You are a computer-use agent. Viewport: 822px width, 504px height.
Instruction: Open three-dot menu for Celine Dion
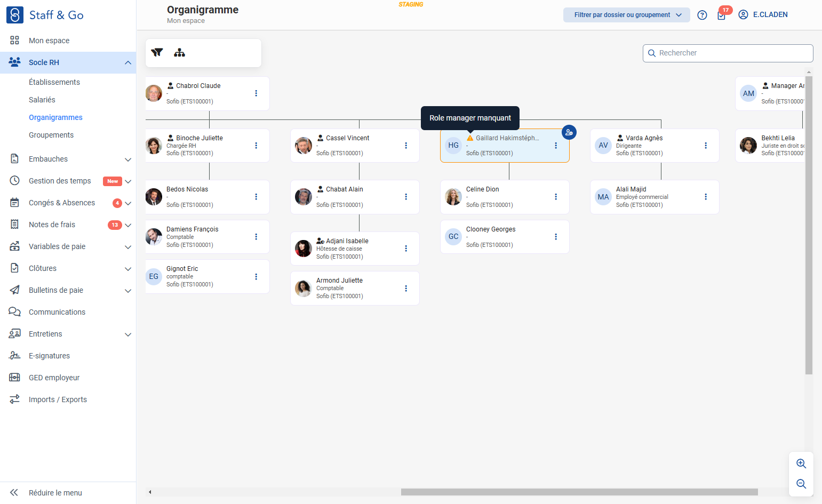556,197
